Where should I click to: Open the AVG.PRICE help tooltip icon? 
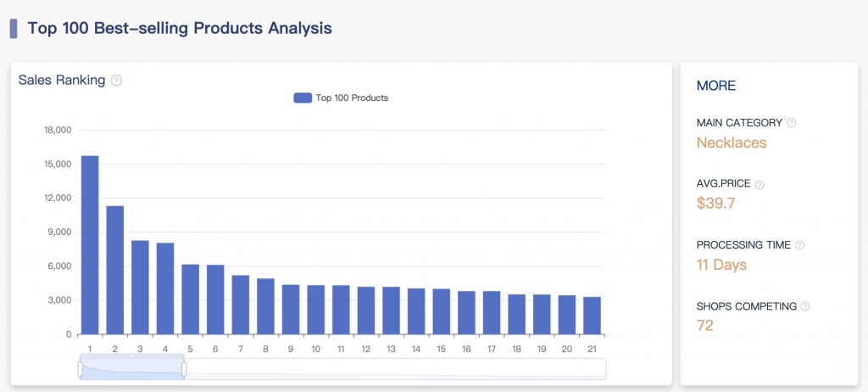(x=759, y=185)
